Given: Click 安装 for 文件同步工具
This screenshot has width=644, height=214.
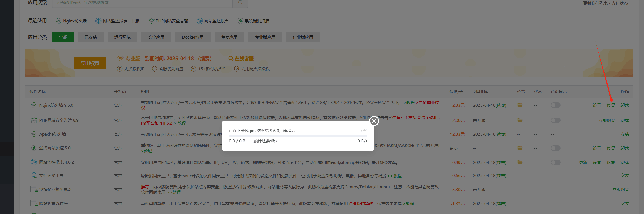Looking at the screenshot, I should [x=625, y=175].
